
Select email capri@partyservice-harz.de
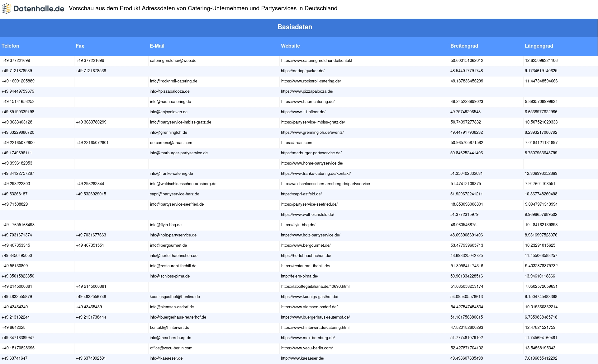click(x=174, y=194)
